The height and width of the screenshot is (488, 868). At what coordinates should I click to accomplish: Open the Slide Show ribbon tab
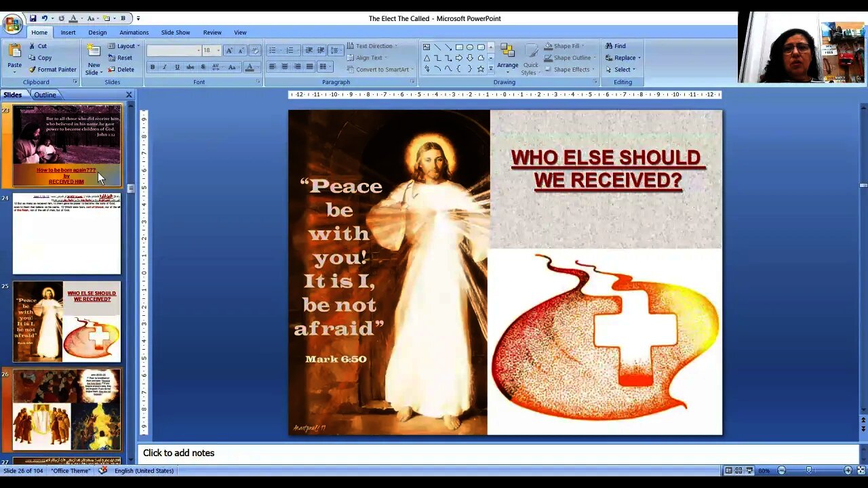[175, 33]
